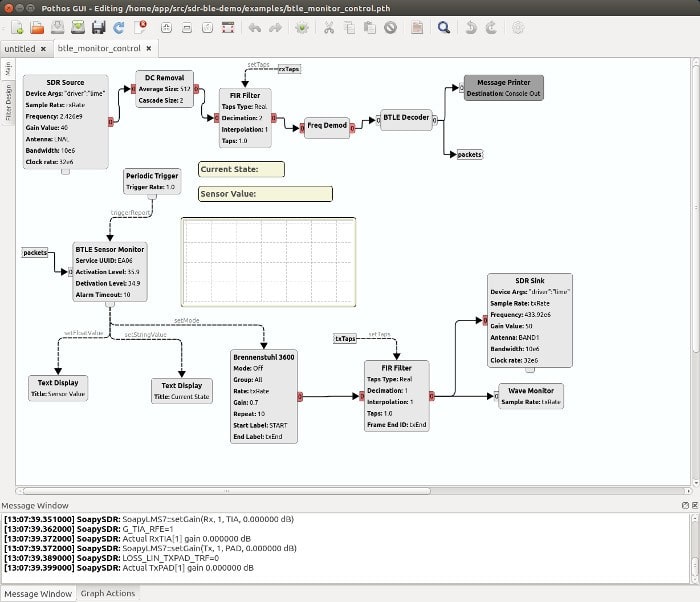Screen dimensions: 700x602
Task: Click the Save As icon with green arrow
Action: coord(78,28)
